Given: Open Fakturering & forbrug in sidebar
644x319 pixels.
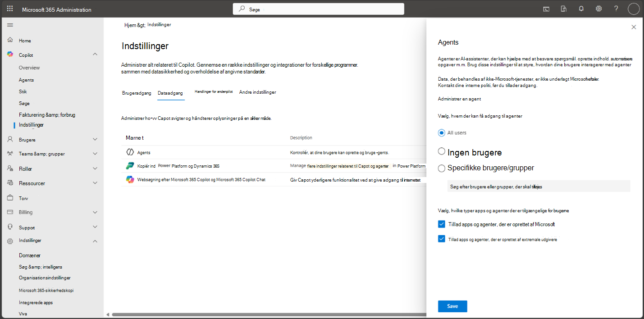Looking at the screenshot, I should click(47, 115).
